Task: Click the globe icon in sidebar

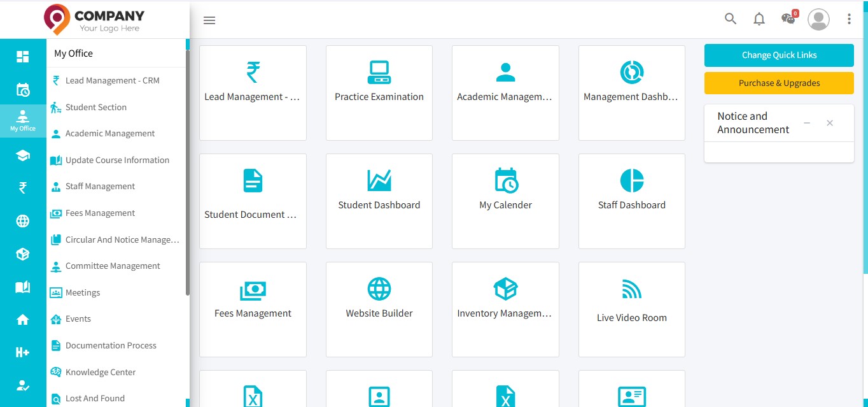Action: tap(23, 221)
